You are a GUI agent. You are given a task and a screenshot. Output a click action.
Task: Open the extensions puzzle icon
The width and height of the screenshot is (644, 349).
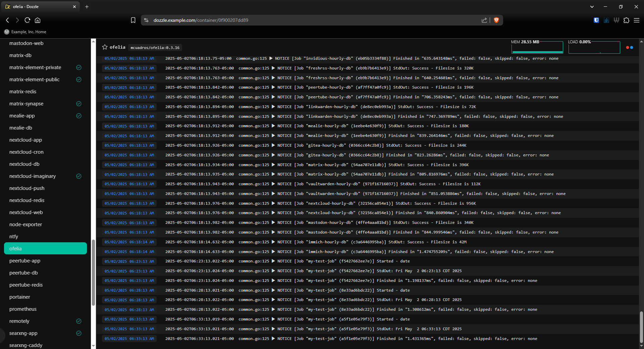tap(626, 20)
